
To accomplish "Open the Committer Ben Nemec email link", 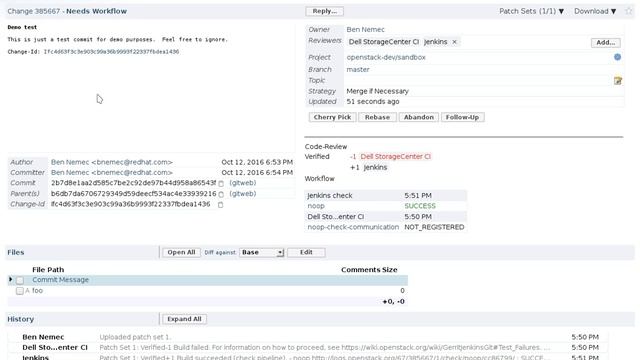I will click(112, 173).
